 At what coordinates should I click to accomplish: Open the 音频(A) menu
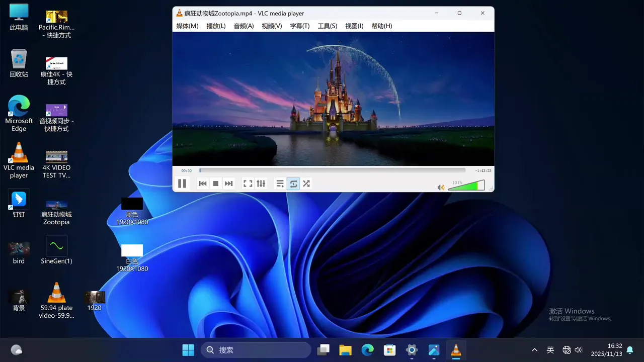pos(244,26)
